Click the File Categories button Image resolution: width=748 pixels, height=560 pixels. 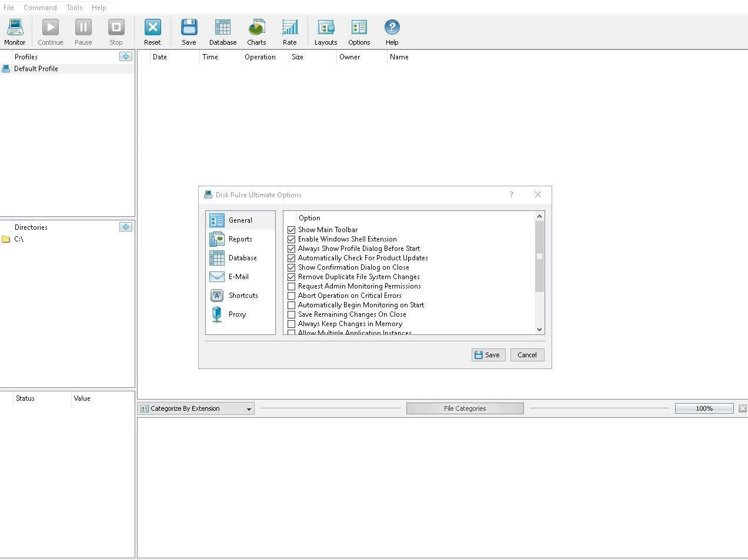[465, 408]
